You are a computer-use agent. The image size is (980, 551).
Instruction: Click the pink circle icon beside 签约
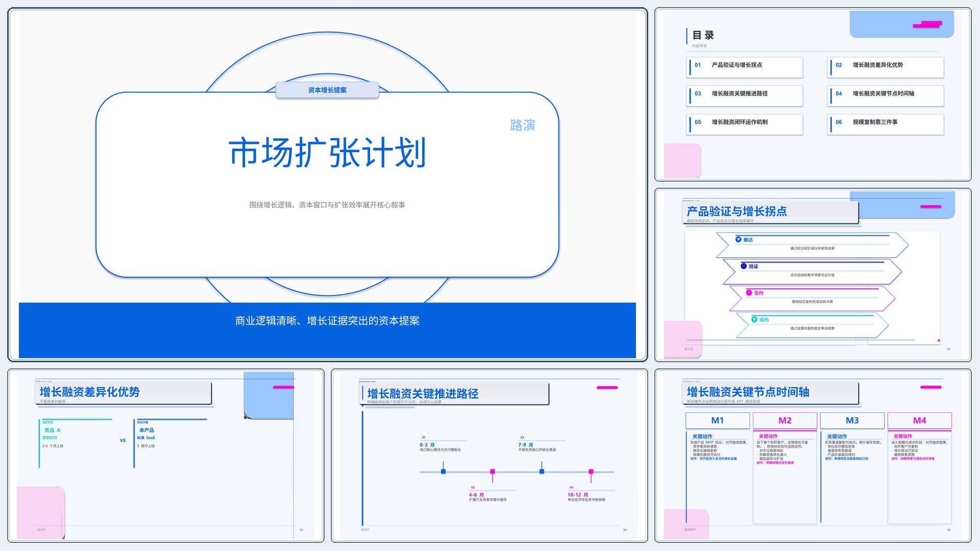pos(749,292)
